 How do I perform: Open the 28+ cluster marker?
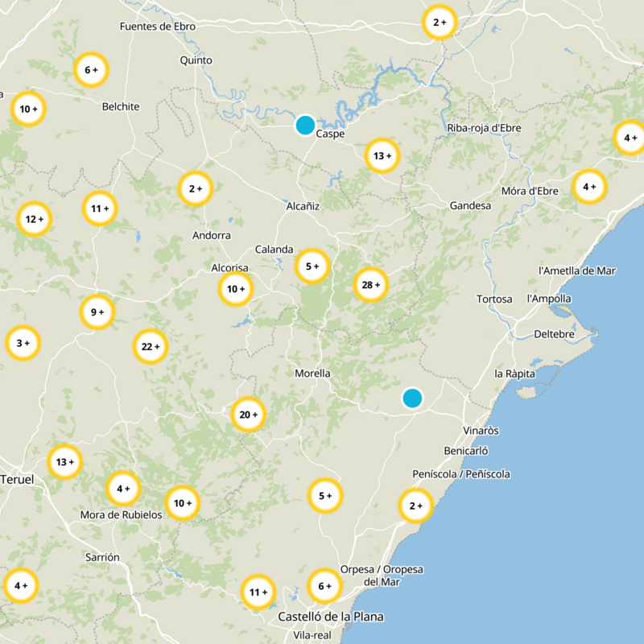pyautogui.click(x=371, y=285)
